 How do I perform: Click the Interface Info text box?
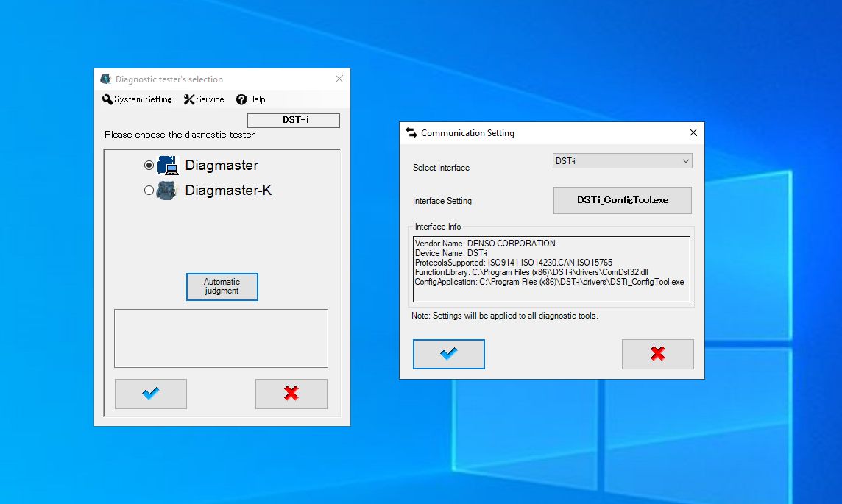(x=551, y=269)
